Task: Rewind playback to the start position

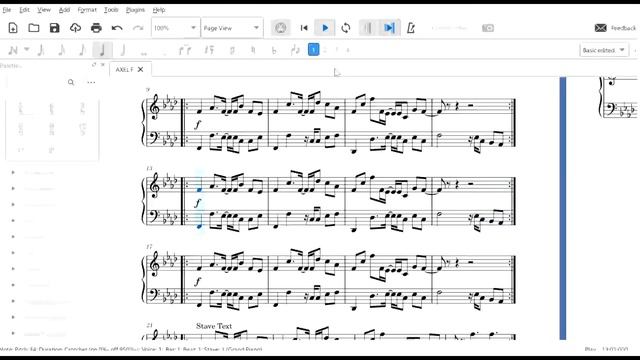Action: point(304,28)
